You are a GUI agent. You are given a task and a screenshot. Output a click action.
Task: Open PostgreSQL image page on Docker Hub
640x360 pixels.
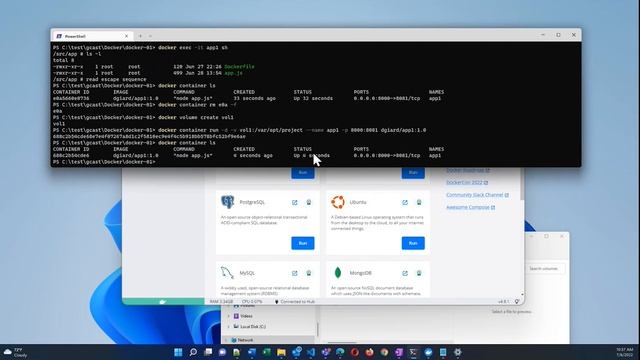[295, 202]
